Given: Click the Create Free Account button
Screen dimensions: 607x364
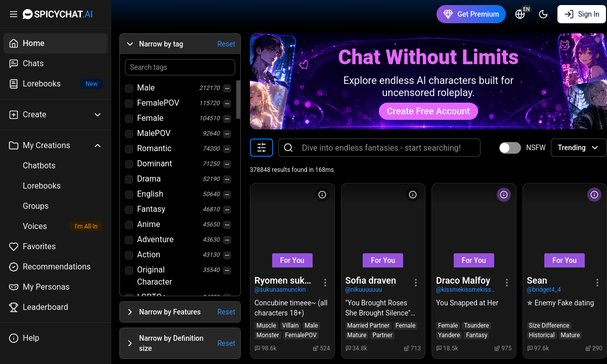Looking at the screenshot, I should (x=428, y=111).
